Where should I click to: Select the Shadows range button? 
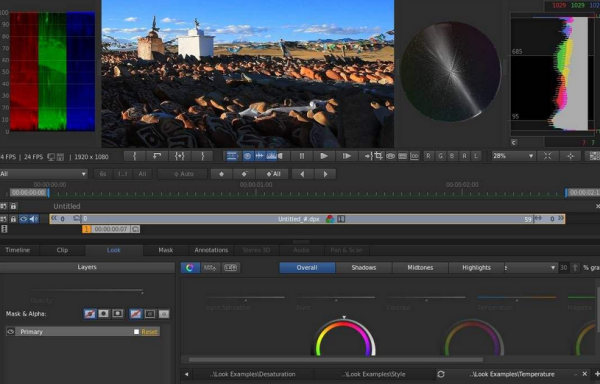point(364,268)
